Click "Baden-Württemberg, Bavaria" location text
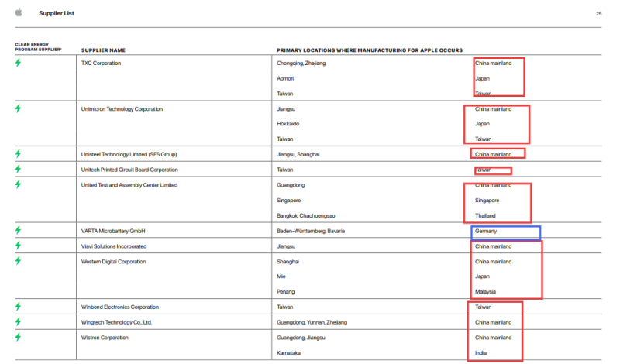 tap(311, 232)
